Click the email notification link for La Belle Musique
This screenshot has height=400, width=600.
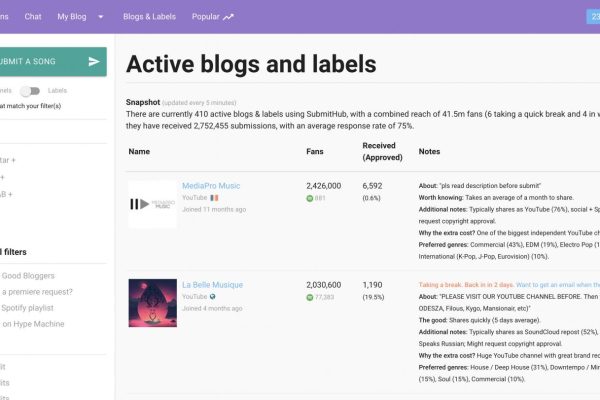(x=558, y=285)
